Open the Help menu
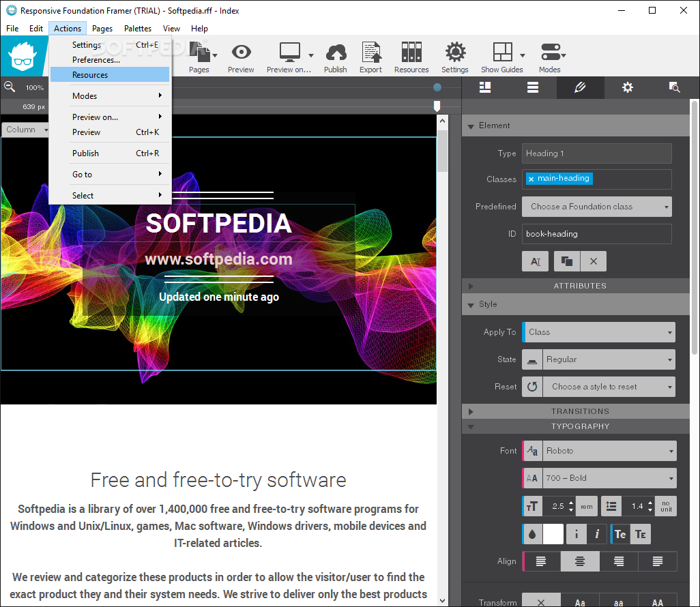The image size is (700, 607). 199,29
